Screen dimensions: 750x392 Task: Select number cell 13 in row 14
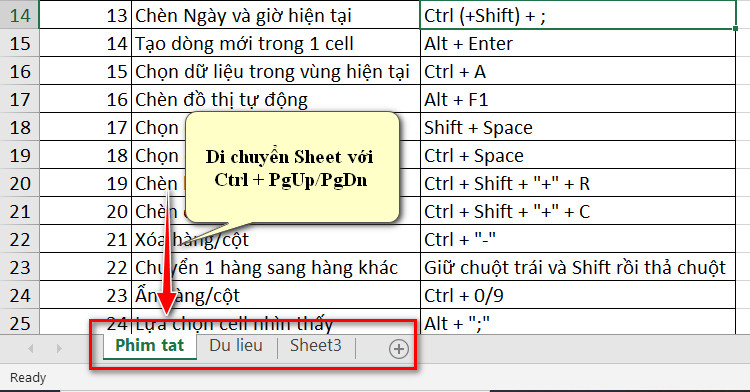point(85,15)
